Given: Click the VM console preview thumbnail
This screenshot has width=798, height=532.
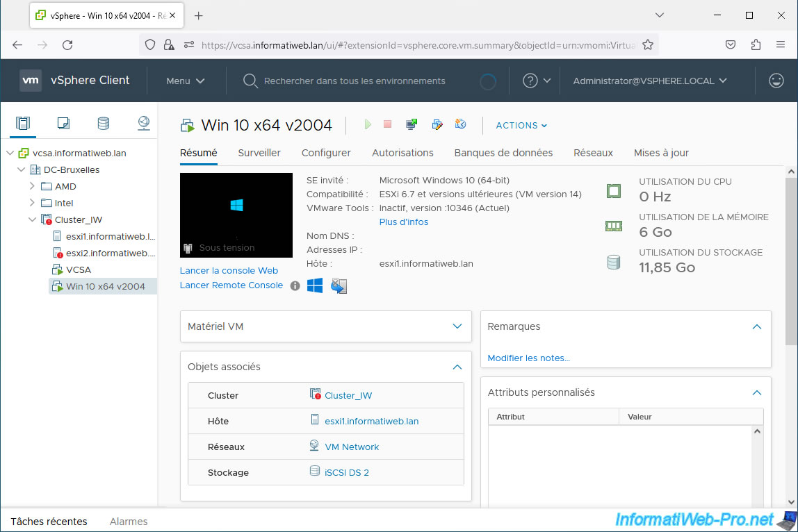Looking at the screenshot, I should 236,215.
